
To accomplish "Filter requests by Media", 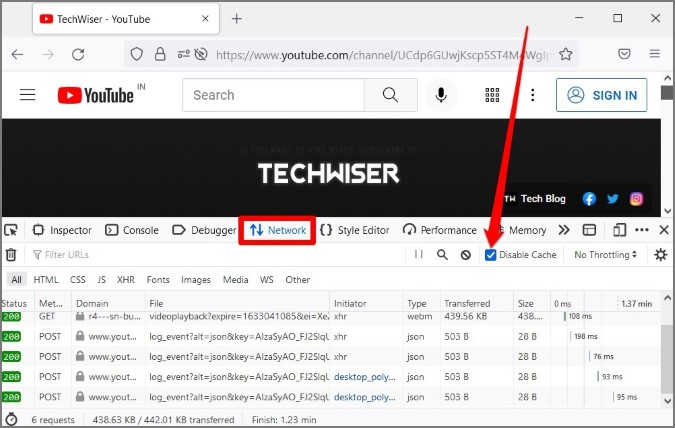I will pos(235,279).
